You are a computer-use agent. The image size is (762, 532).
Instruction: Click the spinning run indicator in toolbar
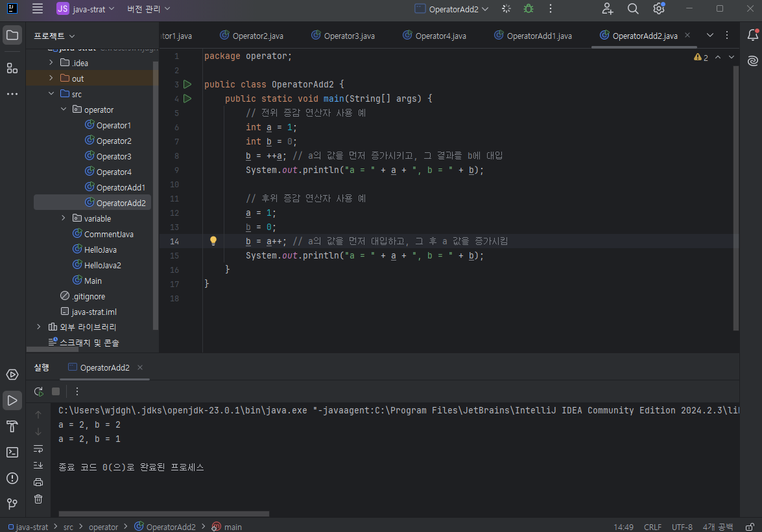click(x=506, y=8)
